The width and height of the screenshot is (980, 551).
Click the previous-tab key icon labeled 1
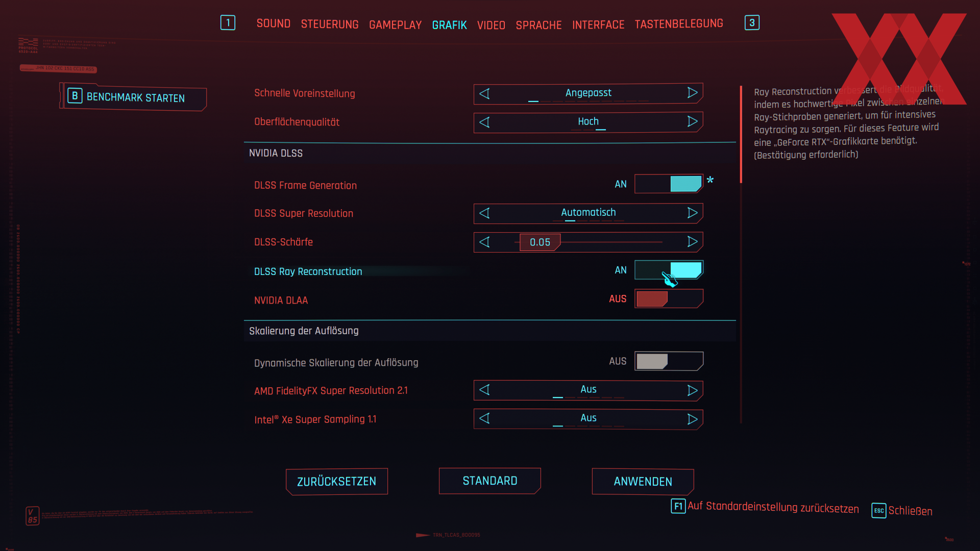228,22
